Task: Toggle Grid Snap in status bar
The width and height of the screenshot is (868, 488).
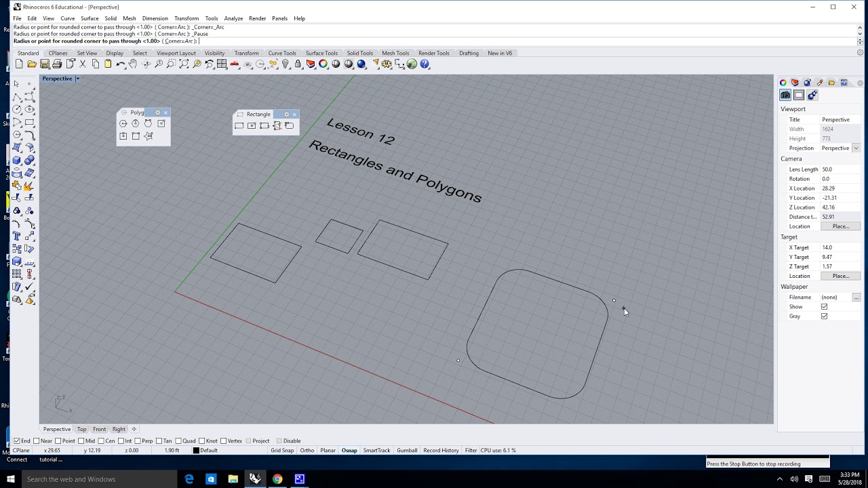Action: [x=282, y=450]
